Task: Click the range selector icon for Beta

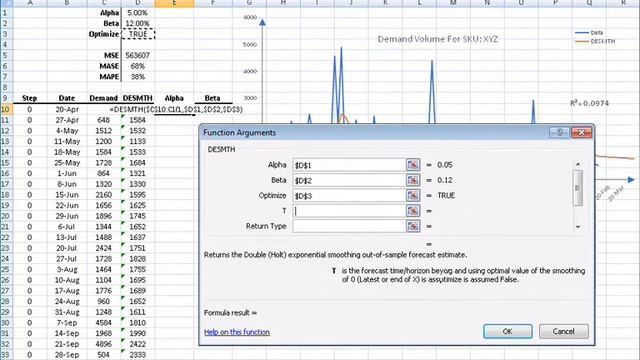Action: click(413, 180)
